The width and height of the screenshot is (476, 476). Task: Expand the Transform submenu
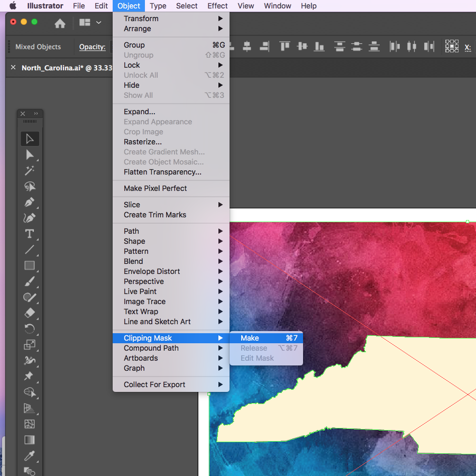point(171,19)
